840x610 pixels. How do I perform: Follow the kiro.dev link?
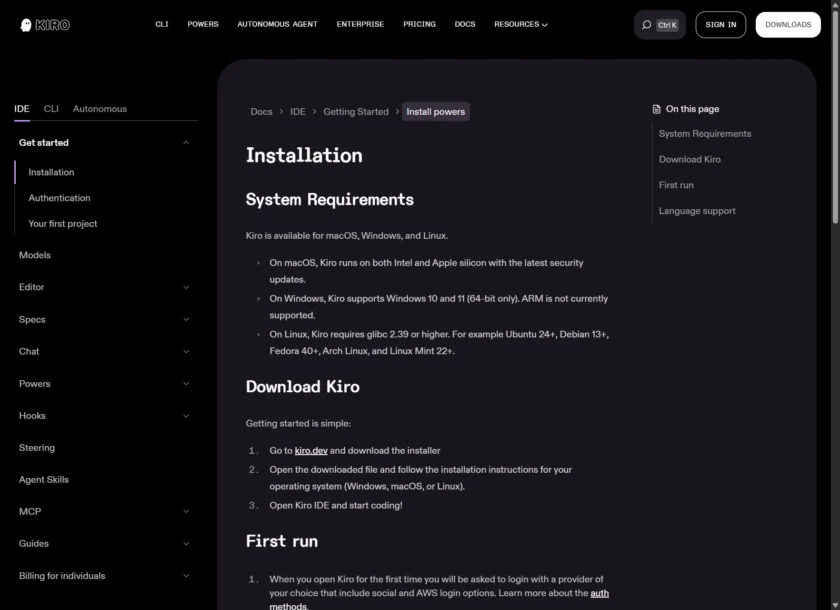tap(311, 451)
